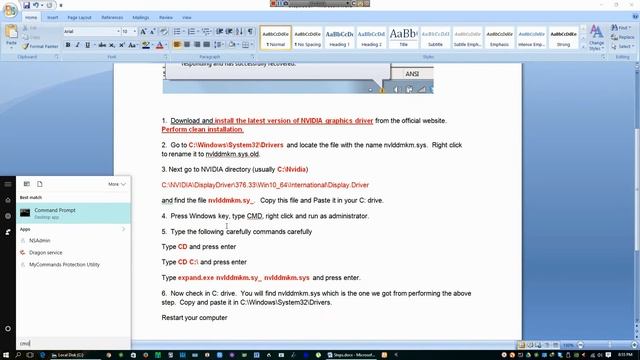Toggle superscript formatting
This screenshot has width=640, height=360.
pos(122,45)
